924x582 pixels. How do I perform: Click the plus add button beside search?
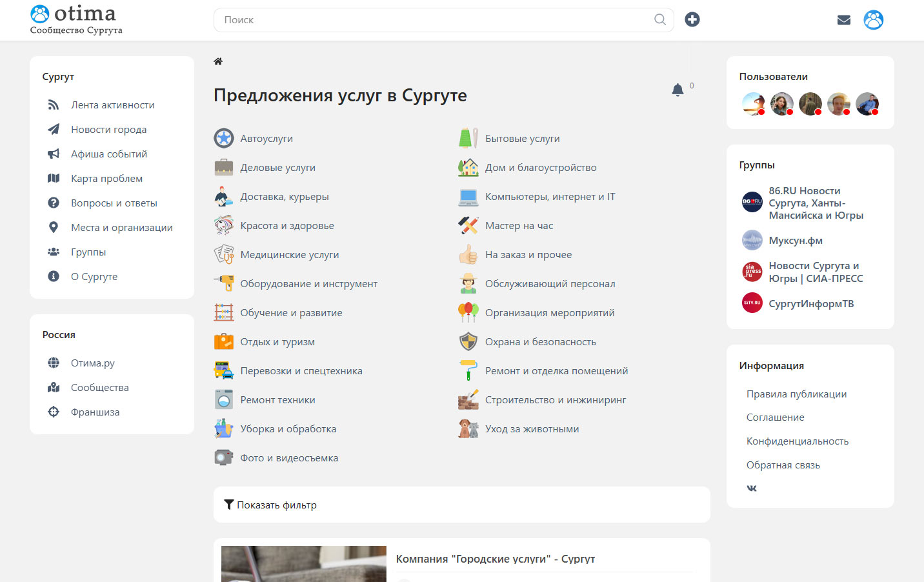(x=692, y=19)
